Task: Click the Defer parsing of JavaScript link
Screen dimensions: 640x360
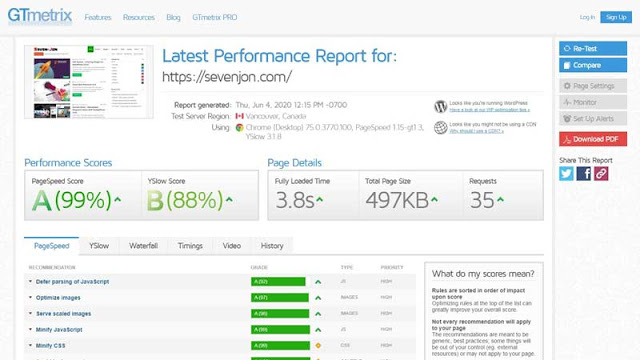Action: pos(72,282)
